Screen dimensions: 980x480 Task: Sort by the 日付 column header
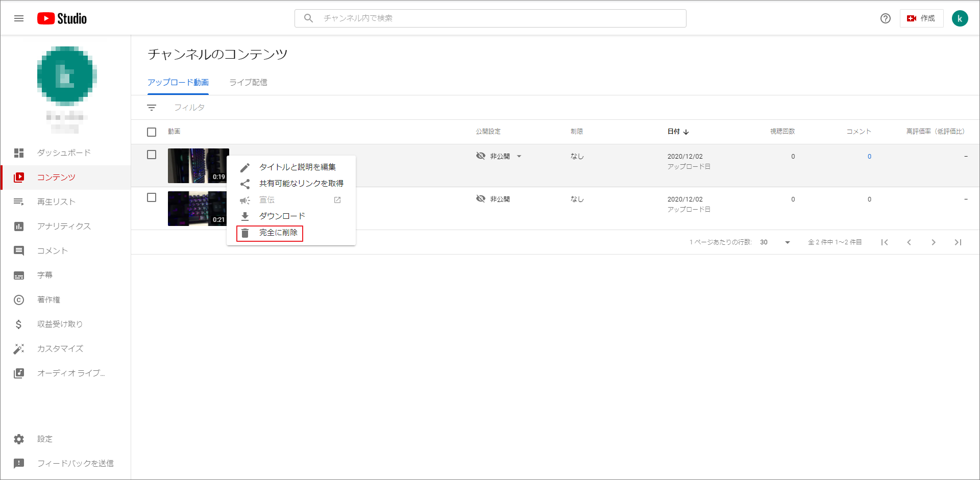(x=678, y=132)
